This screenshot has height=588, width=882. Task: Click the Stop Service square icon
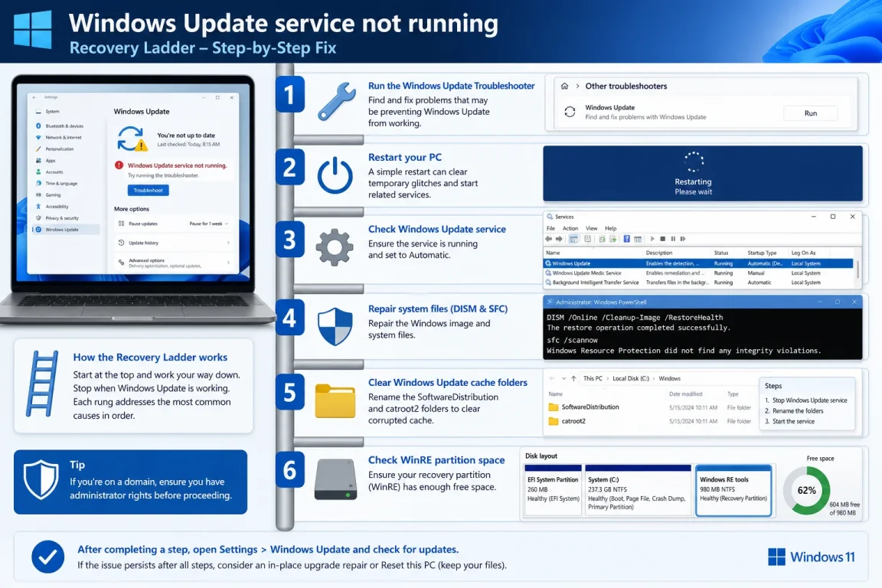(x=662, y=239)
